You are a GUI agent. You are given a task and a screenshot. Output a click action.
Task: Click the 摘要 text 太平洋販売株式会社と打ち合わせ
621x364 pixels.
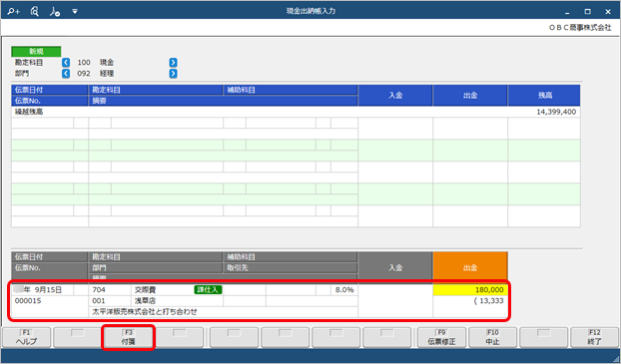coord(145,312)
